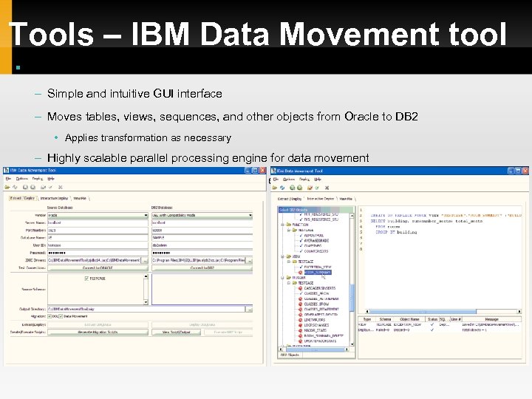Select the LOCKSCHANGES trigger in the tree
The image size is (532, 399).
pyautogui.click(x=316, y=325)
